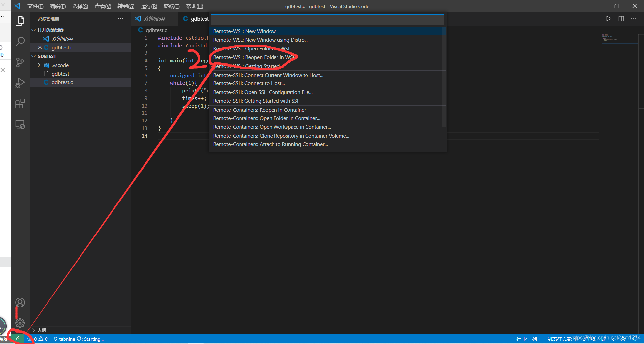Open 欢迎使用 in open editors list
644x344 pixels.
80,39
